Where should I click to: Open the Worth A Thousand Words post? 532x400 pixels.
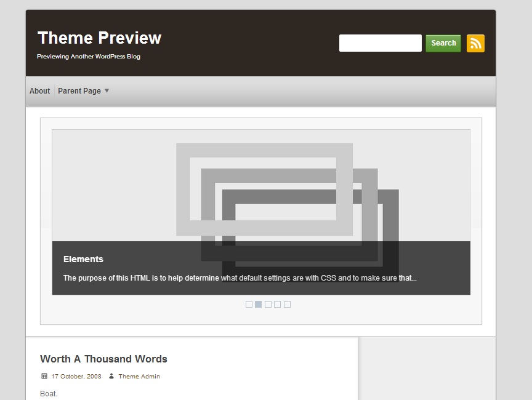click(103, 359)
